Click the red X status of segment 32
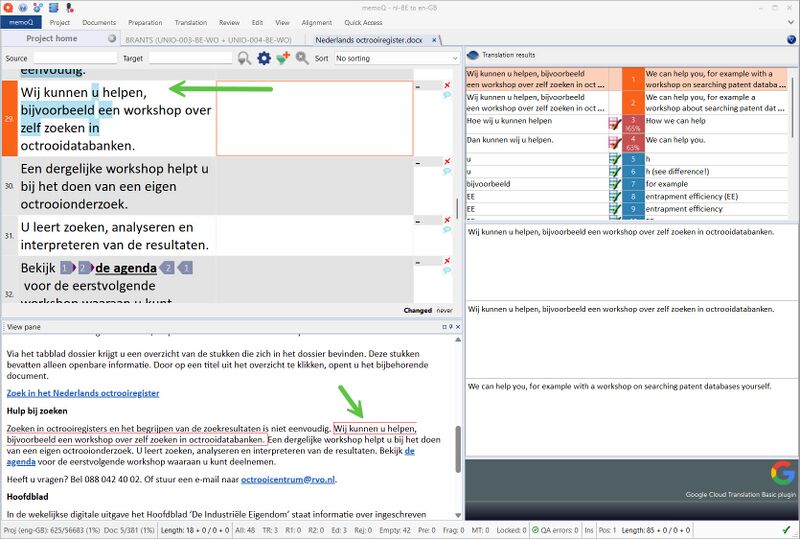Image resolution: width=800 pixels, height=539 pixels. (x=447, y=261)
